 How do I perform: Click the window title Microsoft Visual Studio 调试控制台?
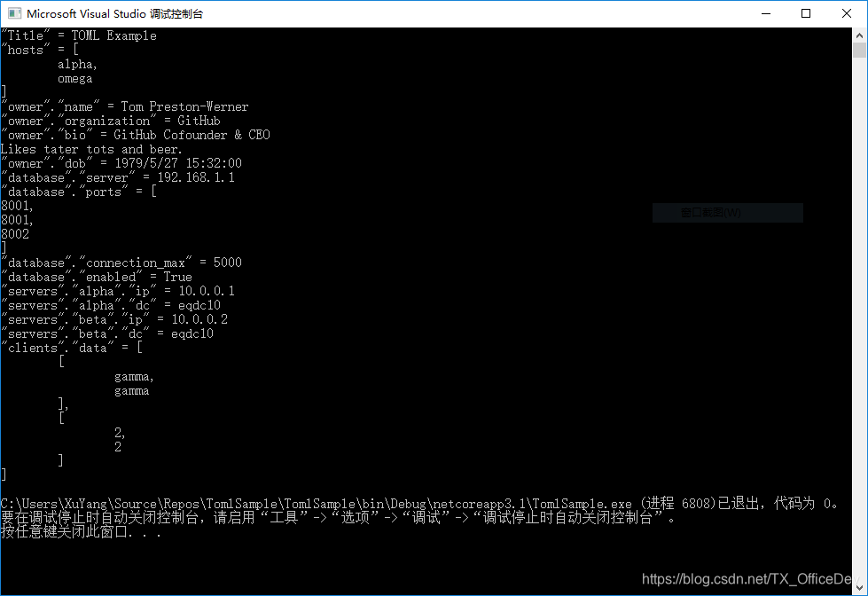pyautogui.click(x=114, y=14)
